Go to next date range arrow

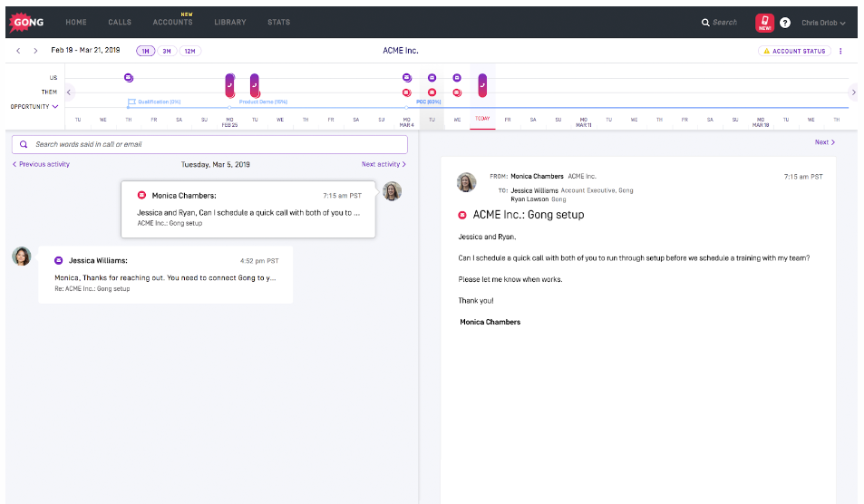click(36, 51)
